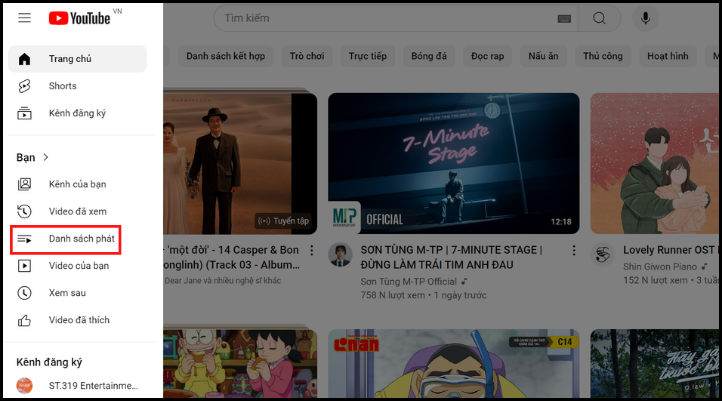The width and height of the screenshot is (722, 401).
Task: Open Lovely Runner OST video title
Action: click(x=669, y=250)
